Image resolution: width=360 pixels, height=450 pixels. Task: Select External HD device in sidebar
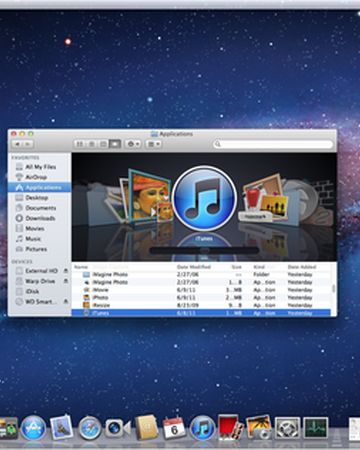point(39,271)
